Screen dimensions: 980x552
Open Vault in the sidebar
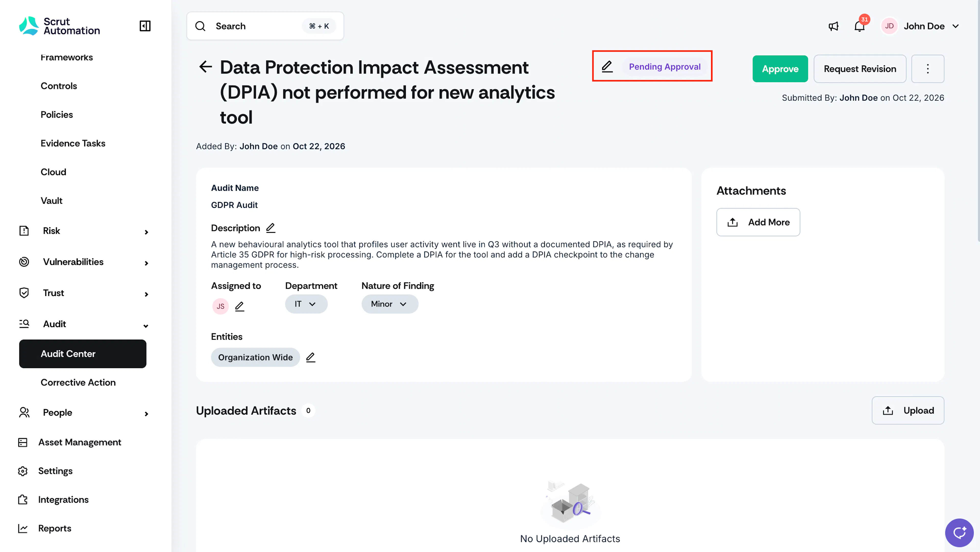pos(51,201)
